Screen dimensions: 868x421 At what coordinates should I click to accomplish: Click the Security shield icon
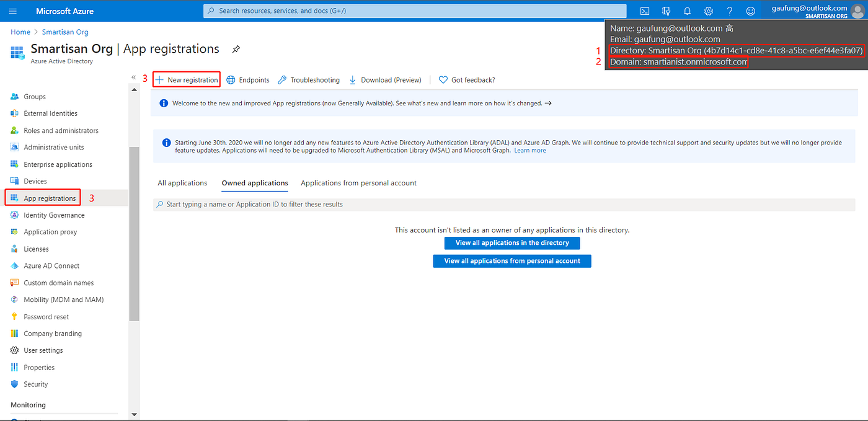pos(14,384)
